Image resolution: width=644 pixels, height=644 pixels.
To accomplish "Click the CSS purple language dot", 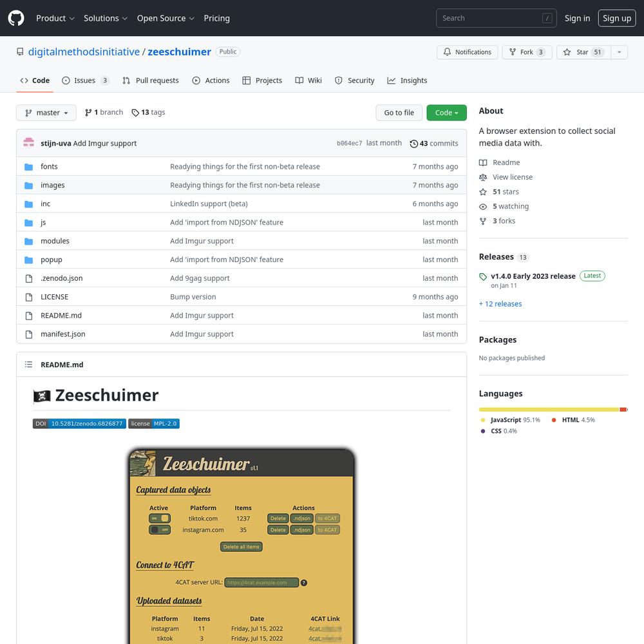I will click(483, 431).
